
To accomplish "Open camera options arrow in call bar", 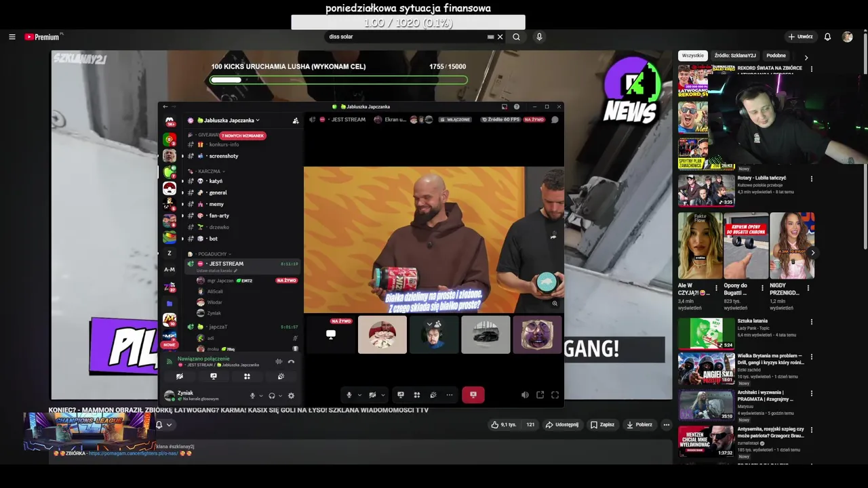I will (382, 394).
